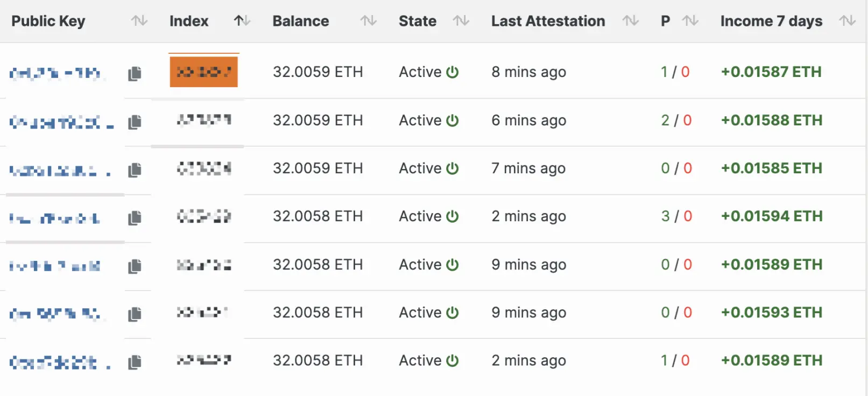Copy the second row's public key
Viewport: 868px width, 396px height.
pos(135,122)
